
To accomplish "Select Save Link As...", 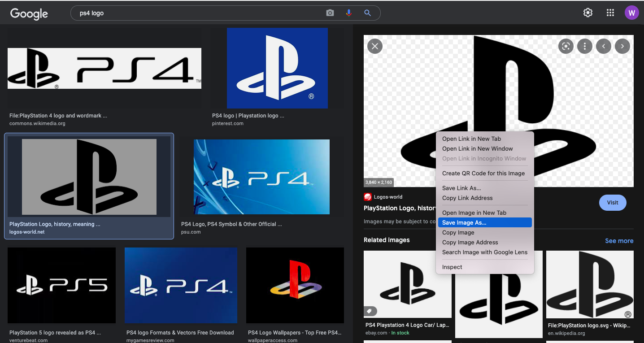I will pos(485,188).
